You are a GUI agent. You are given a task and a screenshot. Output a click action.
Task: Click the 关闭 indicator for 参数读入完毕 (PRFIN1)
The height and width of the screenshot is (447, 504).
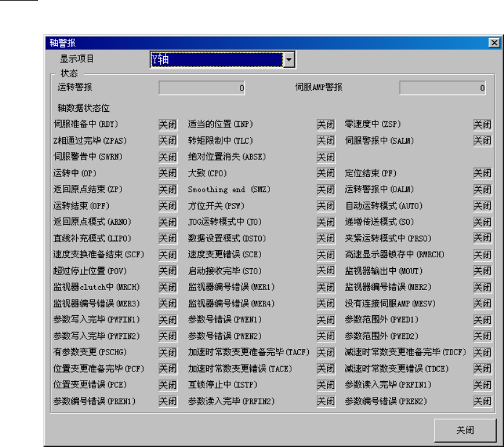(482, 385)
